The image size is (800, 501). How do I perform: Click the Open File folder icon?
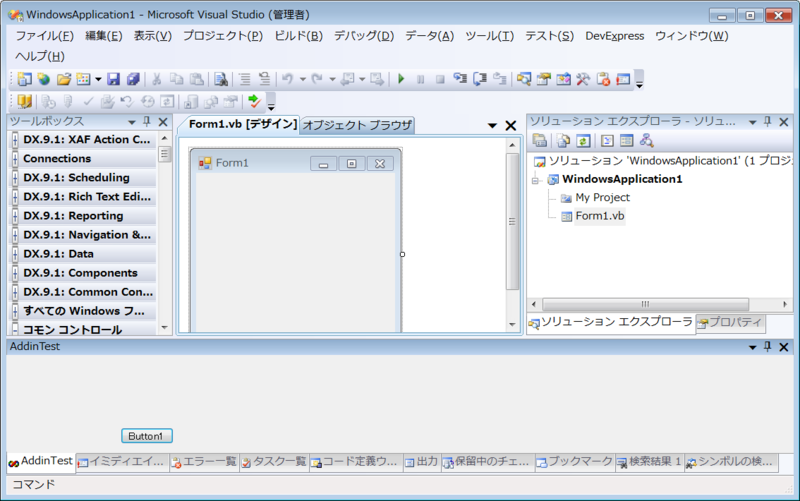[64, 79]
